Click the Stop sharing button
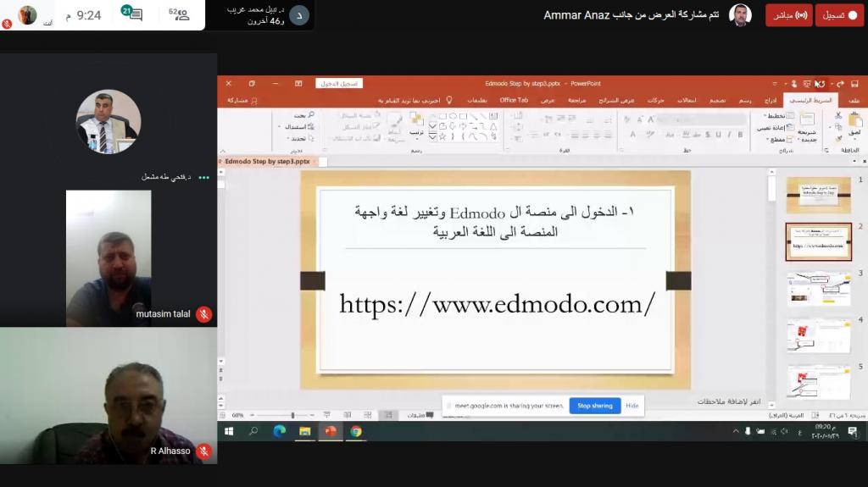The width and height of the screenshot is (868, 487). (595, 406)
